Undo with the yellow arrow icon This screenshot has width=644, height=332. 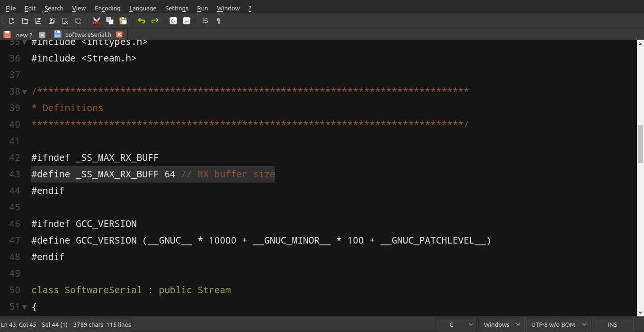pyautogui.click(x=141, y=21)
